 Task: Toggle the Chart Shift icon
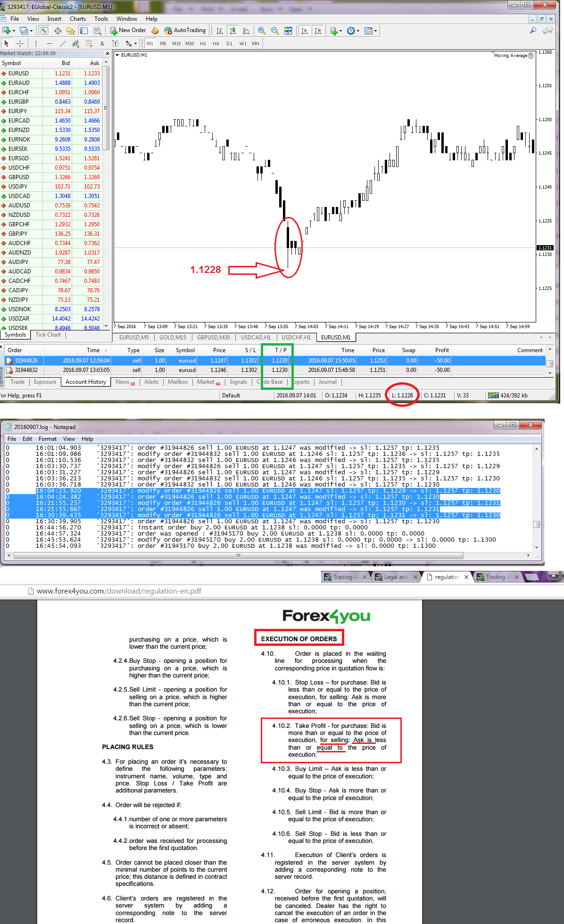(318, 31)
